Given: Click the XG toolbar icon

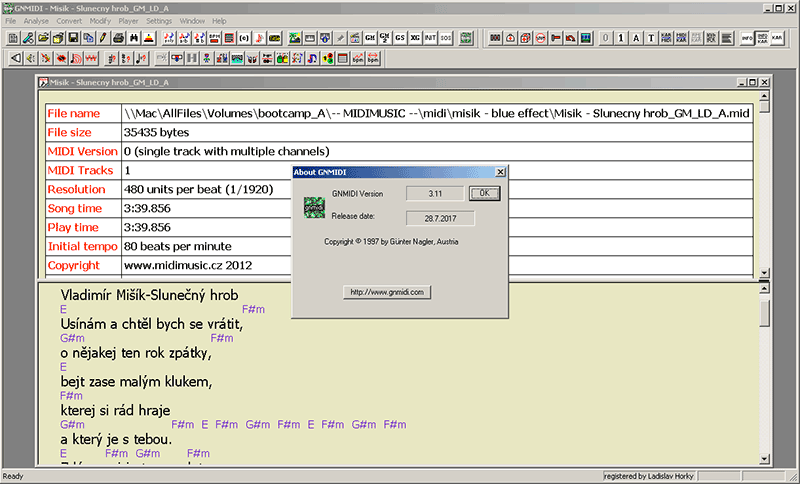Looking at the screenshot, I should tap(415, 38).
